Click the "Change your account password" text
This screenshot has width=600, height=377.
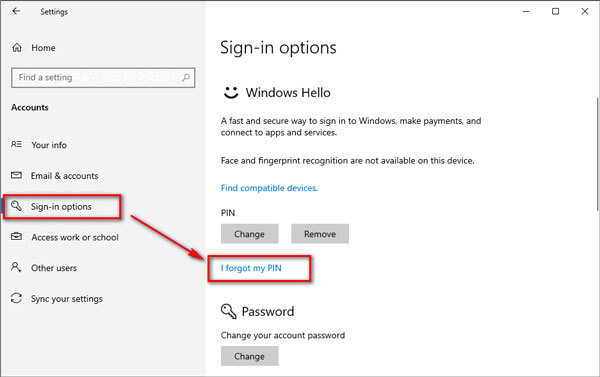(283, 335)
